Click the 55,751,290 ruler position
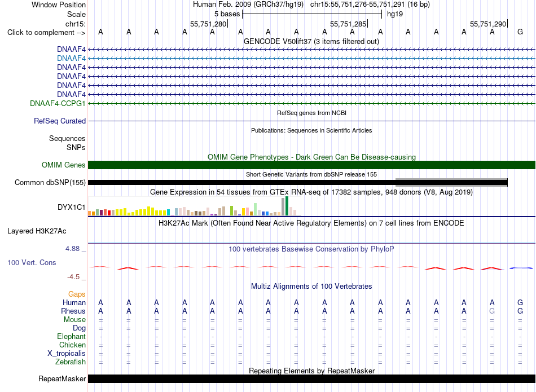 488,24
